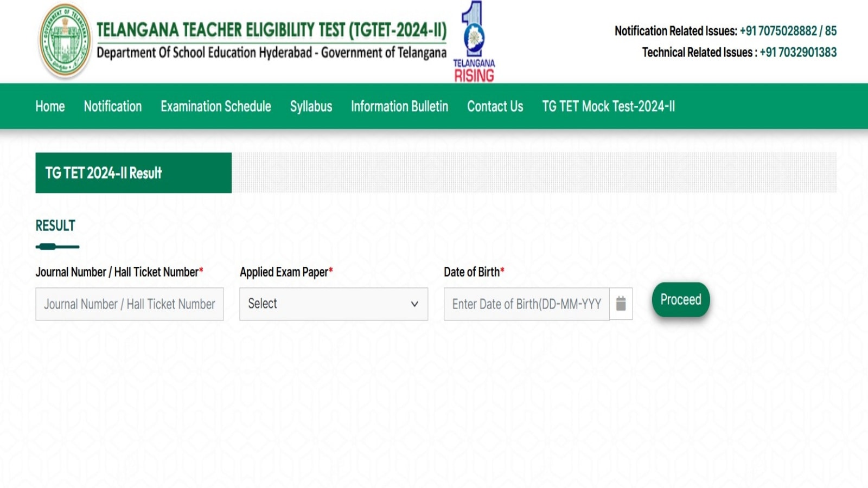Click technical phone number +91 7032901383
This screenshot has height=488, width=868.
tap(798, 53)
